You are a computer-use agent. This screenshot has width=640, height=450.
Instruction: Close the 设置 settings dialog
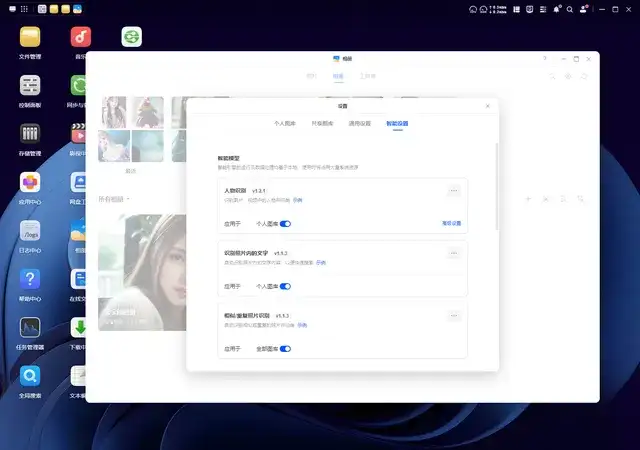488,106
